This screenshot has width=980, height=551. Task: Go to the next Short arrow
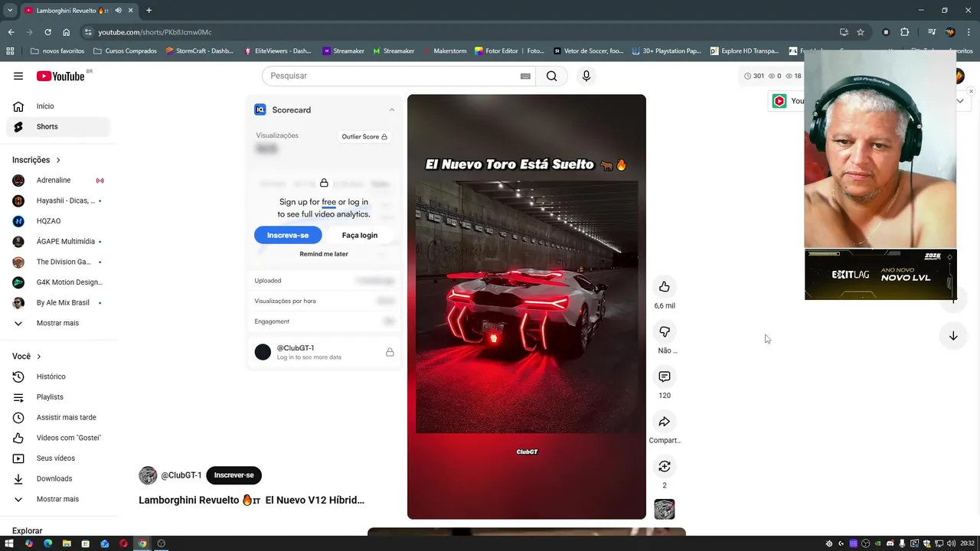pos(953,336)
